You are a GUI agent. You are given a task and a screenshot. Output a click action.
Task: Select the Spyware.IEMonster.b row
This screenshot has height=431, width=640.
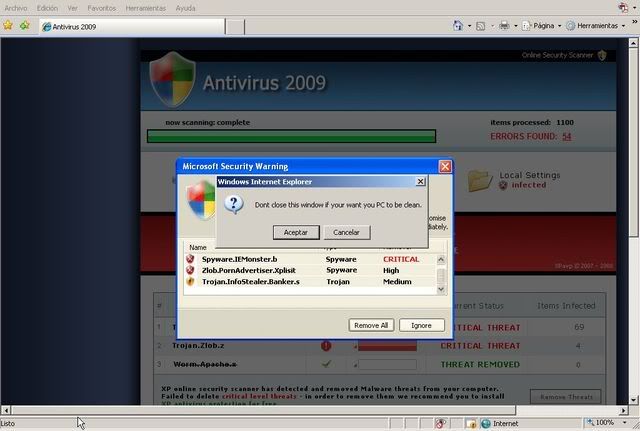pos(310,259)
